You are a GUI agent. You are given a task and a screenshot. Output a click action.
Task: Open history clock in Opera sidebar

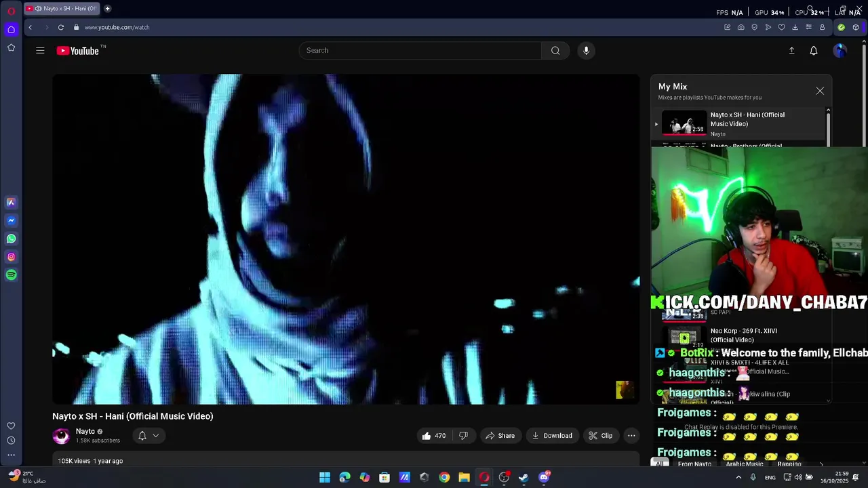[11, 441]
